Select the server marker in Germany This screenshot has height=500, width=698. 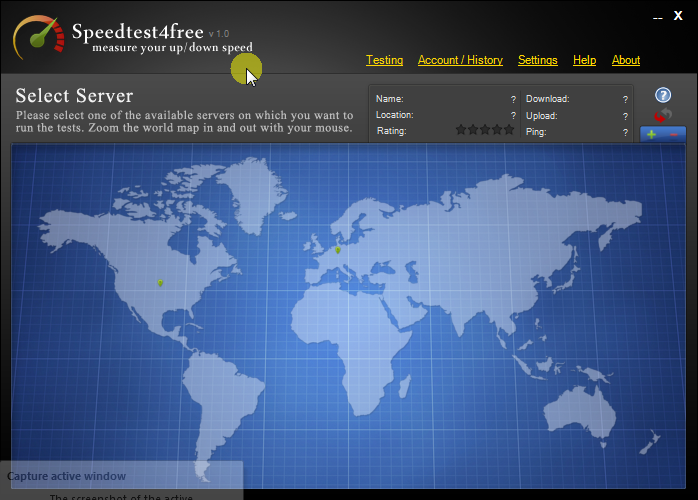pos(338,250)
